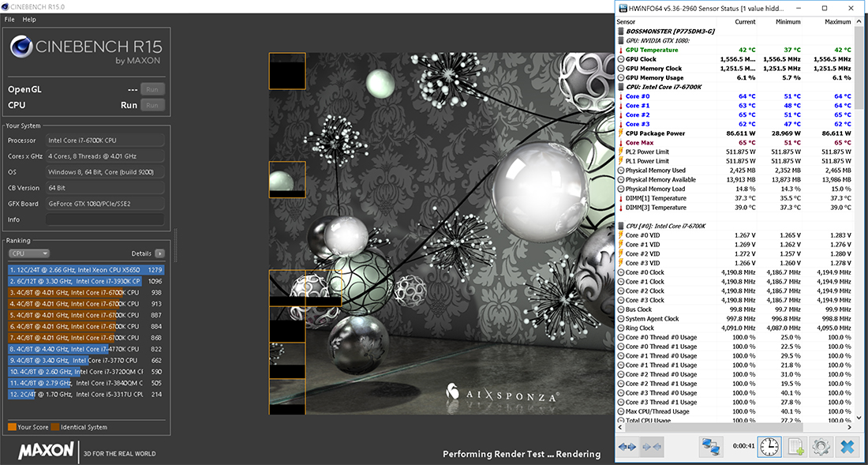Open the Help menu in Cinebench
This screenshot has height=465, width=868.
29,19
